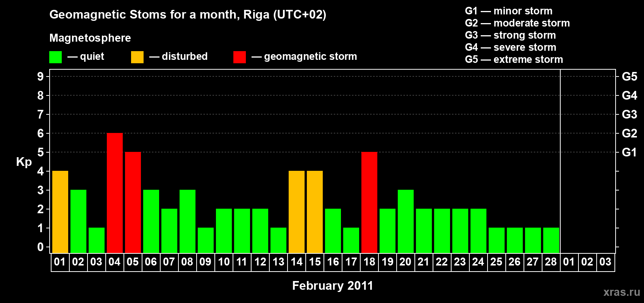Click the orange disturbed legend swatch

[x=137, y=57]
